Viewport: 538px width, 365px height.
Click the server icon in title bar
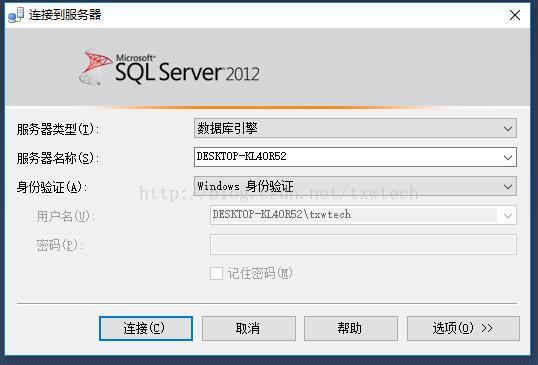16,15
